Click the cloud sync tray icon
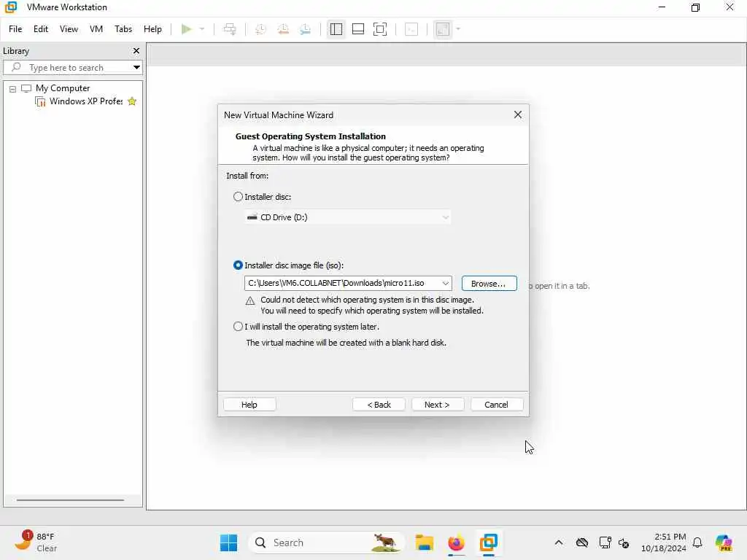Screen dimensions: 747x560 coord(581,542)
